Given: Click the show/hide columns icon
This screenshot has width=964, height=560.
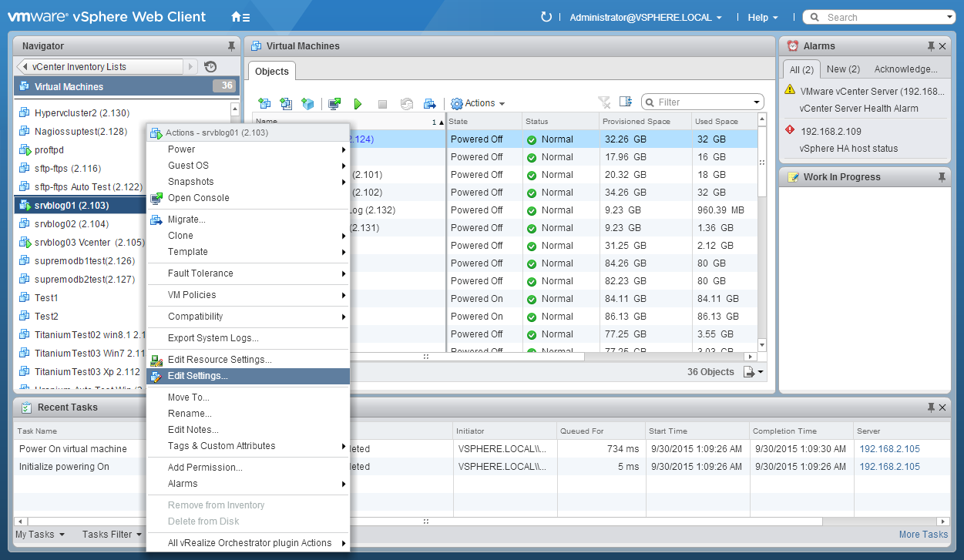Looking at the screenshot, I should 625,102.
